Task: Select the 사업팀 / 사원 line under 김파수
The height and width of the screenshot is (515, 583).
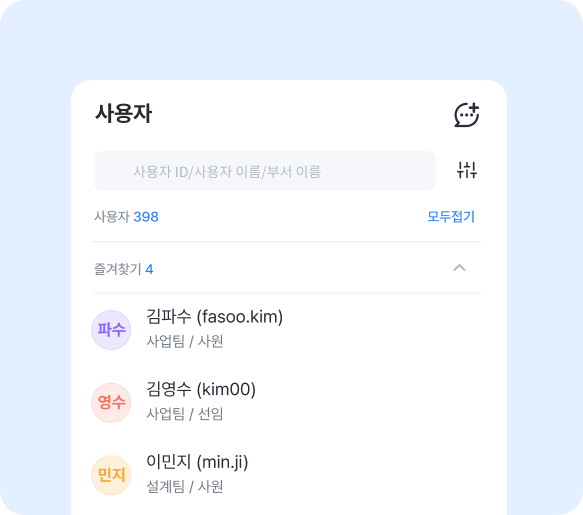Action: click(185, 341)
